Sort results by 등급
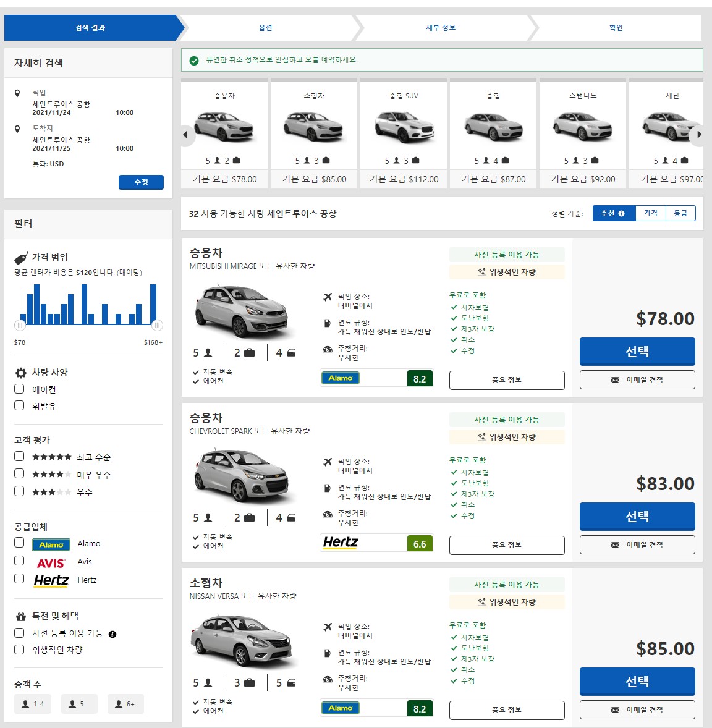 tap(681, 213)
